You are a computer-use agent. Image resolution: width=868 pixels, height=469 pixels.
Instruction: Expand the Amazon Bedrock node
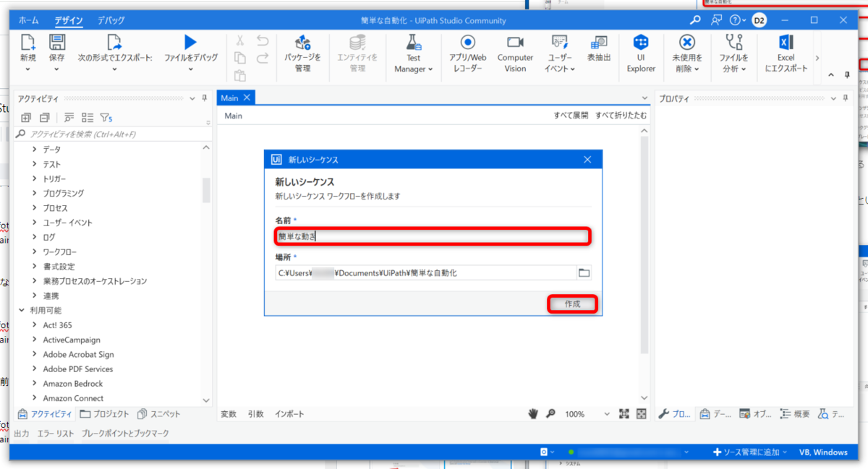[x=34, y=384]
